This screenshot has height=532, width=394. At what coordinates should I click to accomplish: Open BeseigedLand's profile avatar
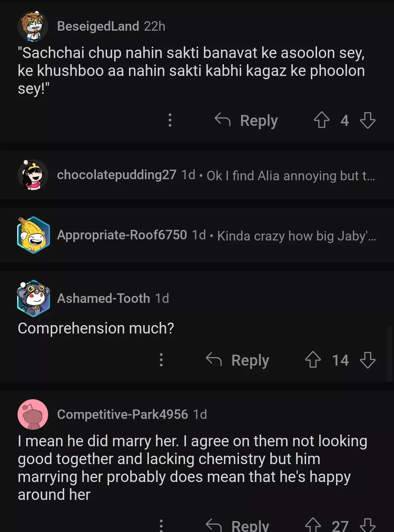click(x=33, y=26)
